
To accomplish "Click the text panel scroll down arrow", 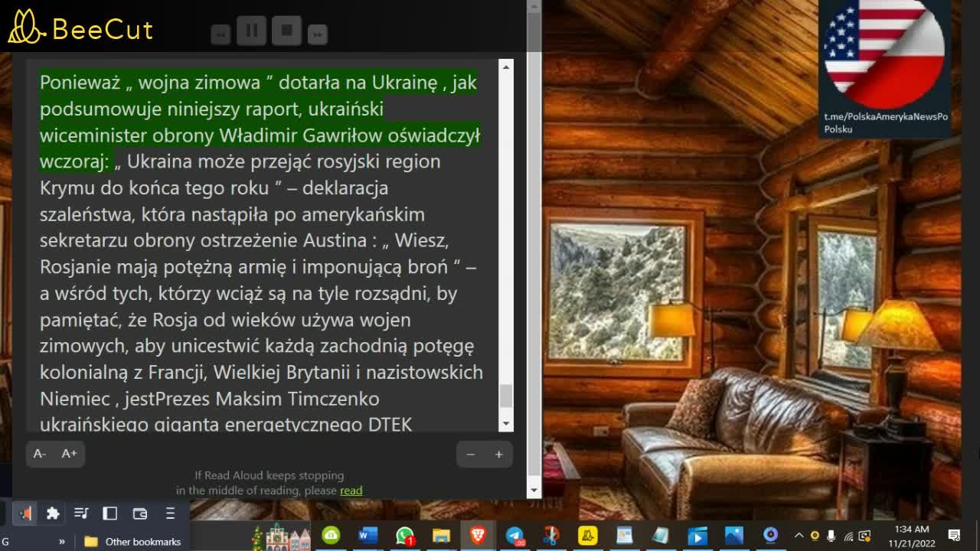I will (x=506, y=423).
